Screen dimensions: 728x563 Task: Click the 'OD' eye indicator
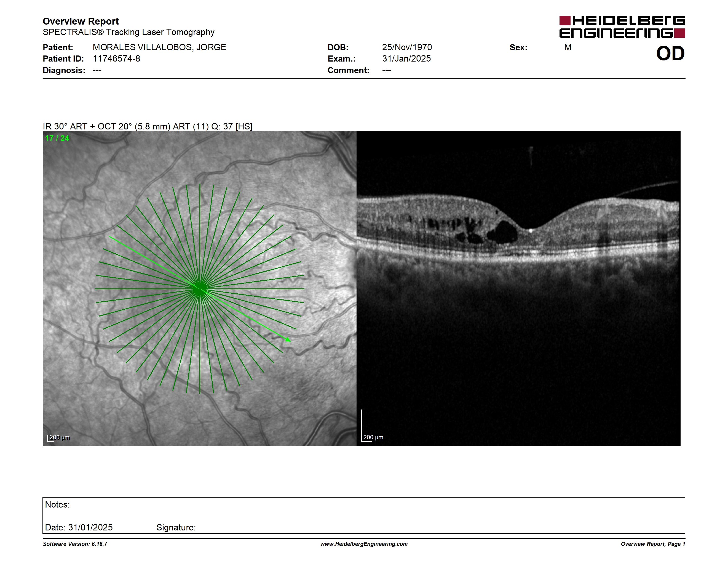pos(670,53)
